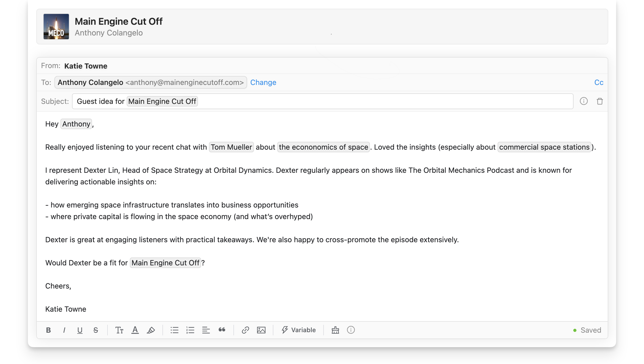
Task: Click the sender name Katie Towne in the From row
Action: [86, 66]
